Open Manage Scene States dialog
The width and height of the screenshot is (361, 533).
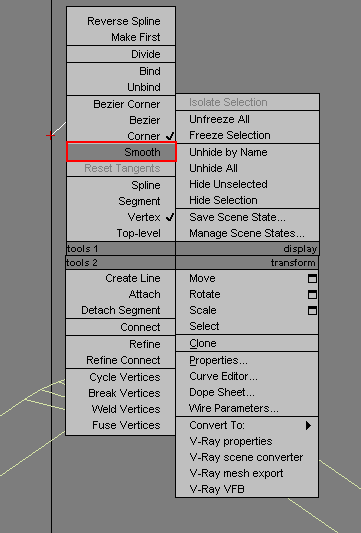pyautogui.click(x=247, y=233)
